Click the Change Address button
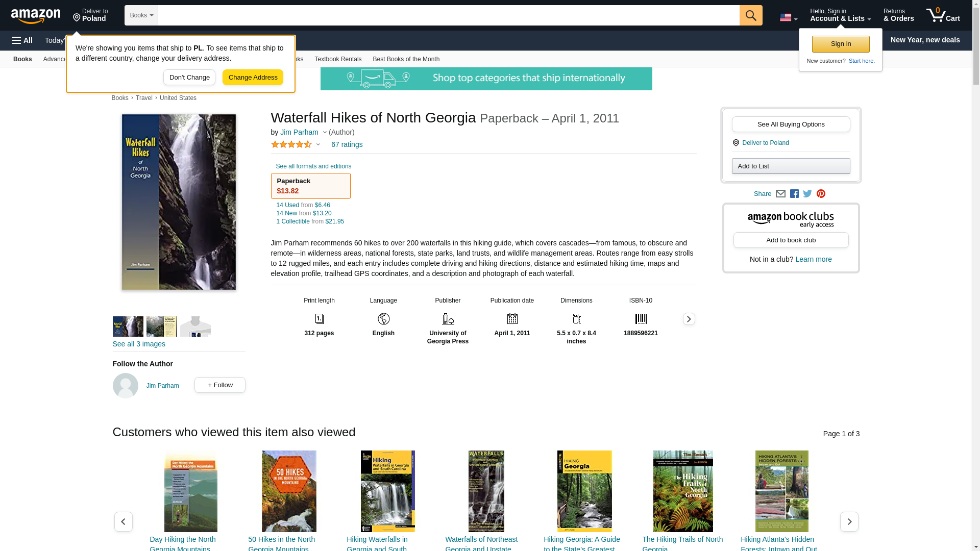The height and width of the screenshot is (551, 980). click(x=253, y=78)
